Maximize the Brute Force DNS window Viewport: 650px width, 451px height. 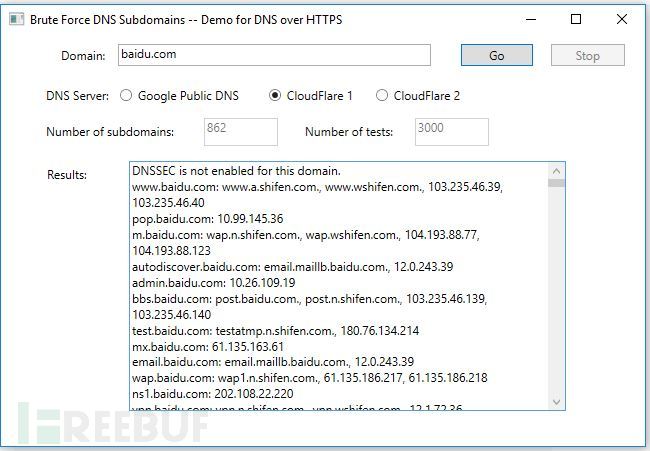click(x=576, y=19)
